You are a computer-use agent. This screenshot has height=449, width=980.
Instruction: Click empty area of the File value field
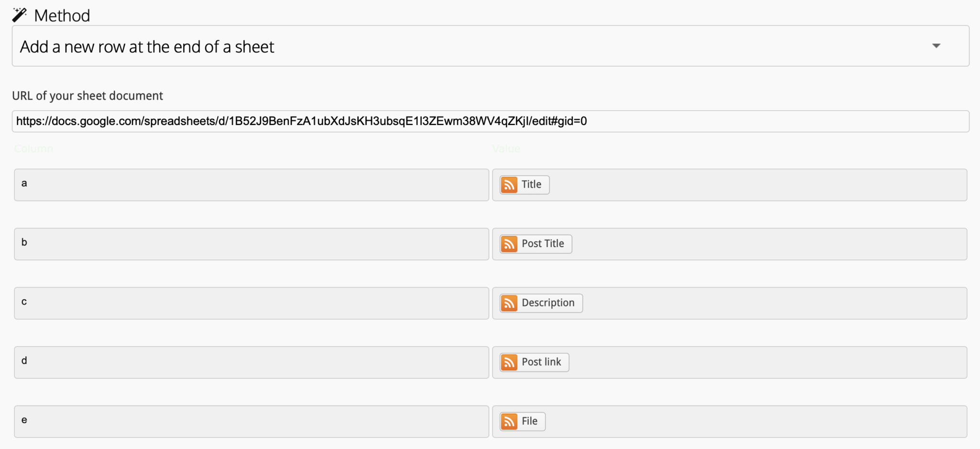pyautogui.click(x=756, y=422)
